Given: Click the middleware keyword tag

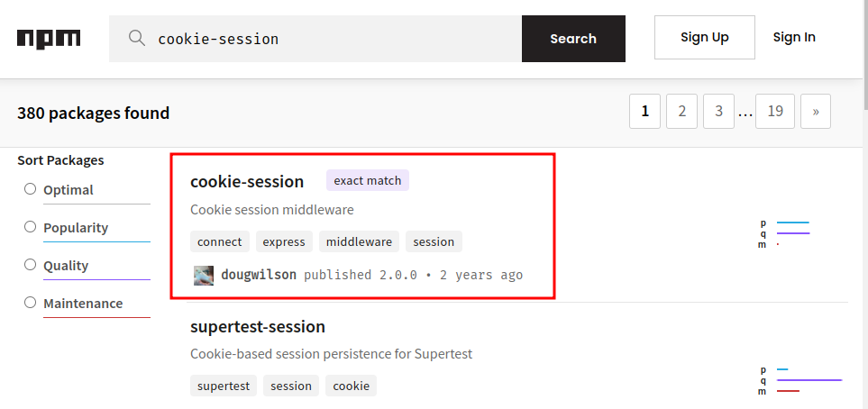Looking at the screenshot, I should pos(359,241).
